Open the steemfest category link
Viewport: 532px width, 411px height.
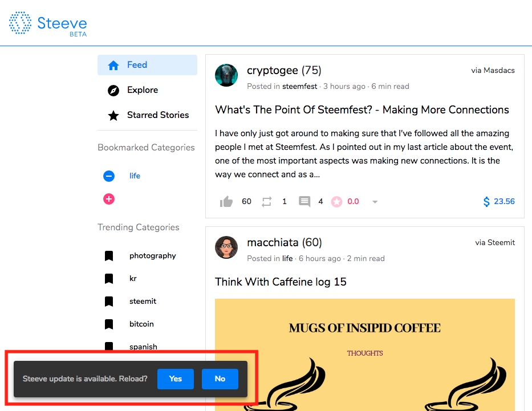pos(299,86)
